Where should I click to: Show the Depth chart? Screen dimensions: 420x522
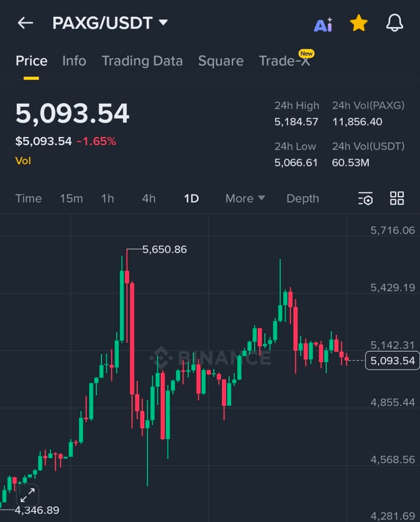[x=303, y=199]
